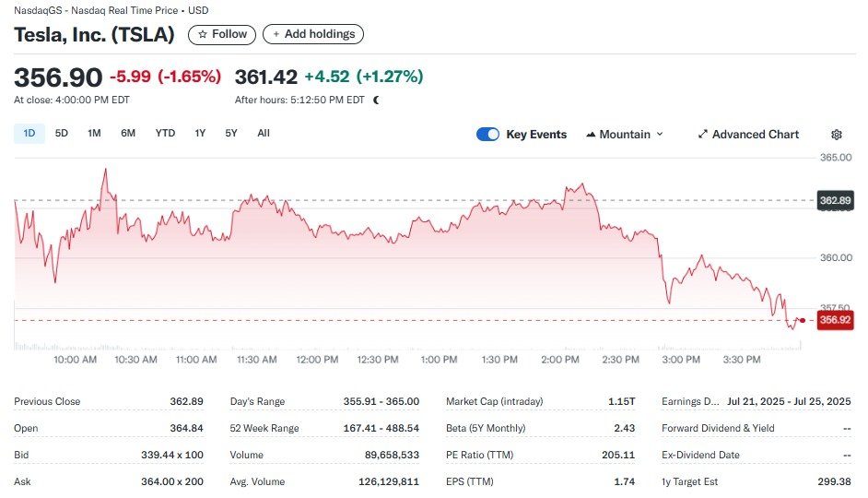Select the 1D time range tab
Viewport: 868px width, 498px height.
pyautogui.click(x=29, y=133)
